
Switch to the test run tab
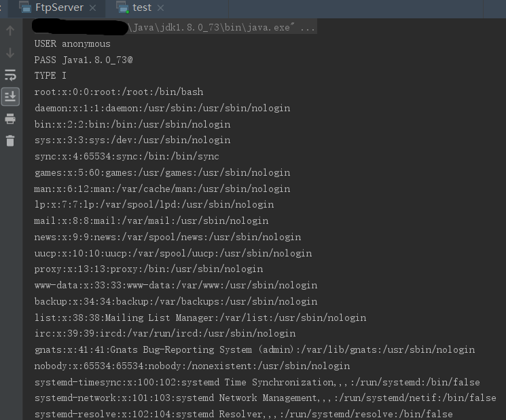coord(142,7)
